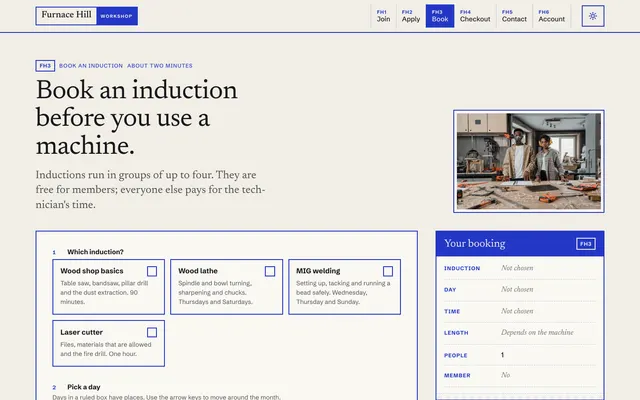Go to the FH5 Contact page
This screenshot has height=400, width=640.
[514, 16]
